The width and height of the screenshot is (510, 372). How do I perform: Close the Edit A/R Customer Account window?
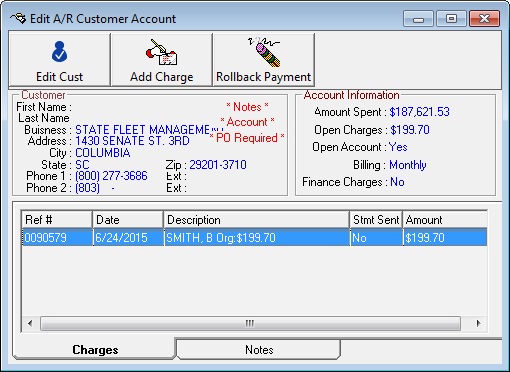coord(484,19)
